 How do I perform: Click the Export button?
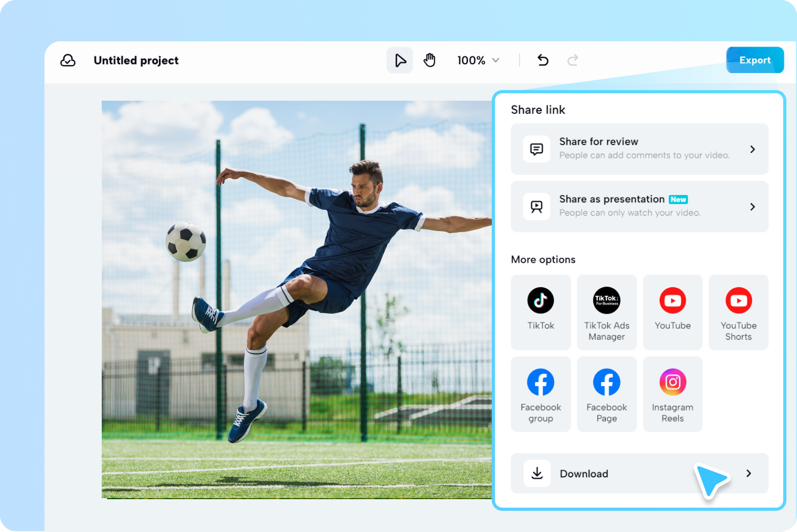[755, 60]
